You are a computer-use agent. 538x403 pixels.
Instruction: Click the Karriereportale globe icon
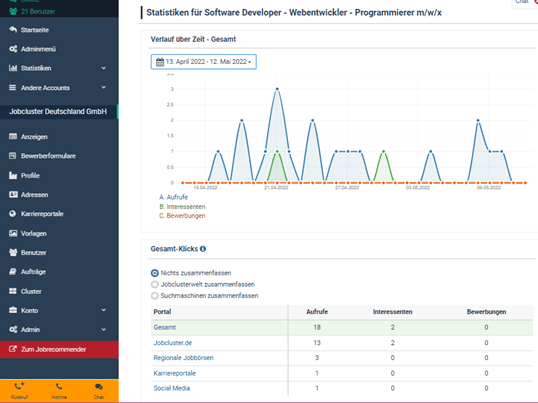13,214
